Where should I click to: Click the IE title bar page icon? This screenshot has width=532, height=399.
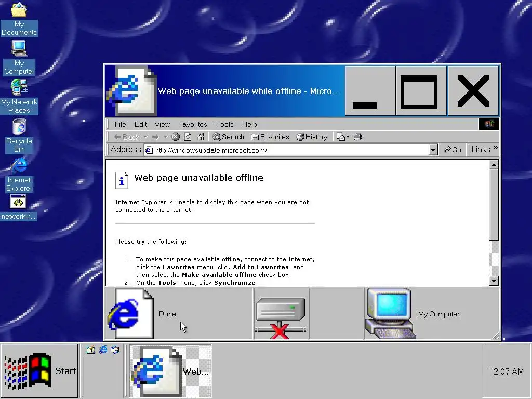(x=131, y=91)
